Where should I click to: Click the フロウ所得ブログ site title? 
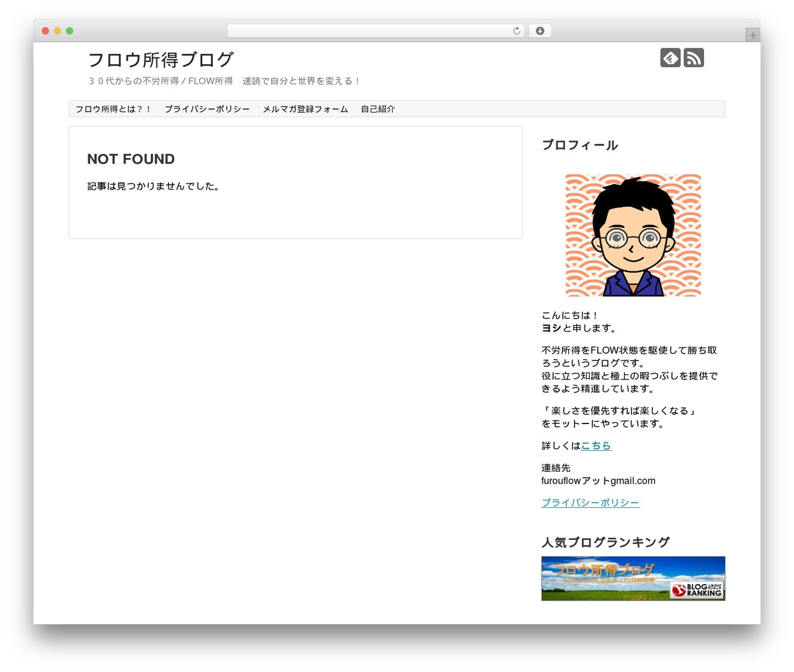(161, 60)
